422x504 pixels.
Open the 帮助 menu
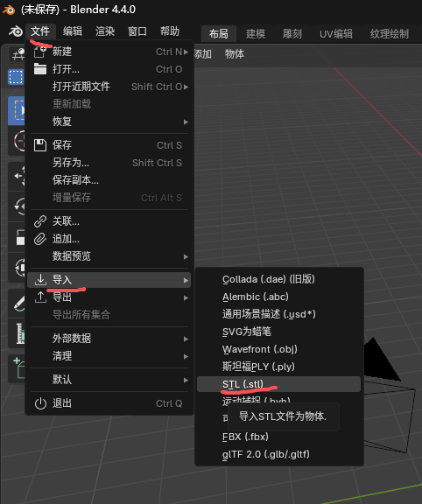(170, 31)
